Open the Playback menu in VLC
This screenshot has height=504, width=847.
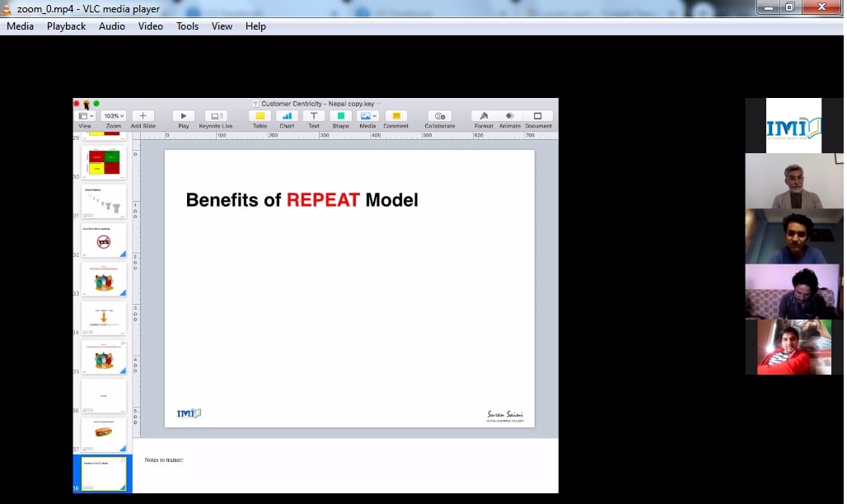[65, 26]
